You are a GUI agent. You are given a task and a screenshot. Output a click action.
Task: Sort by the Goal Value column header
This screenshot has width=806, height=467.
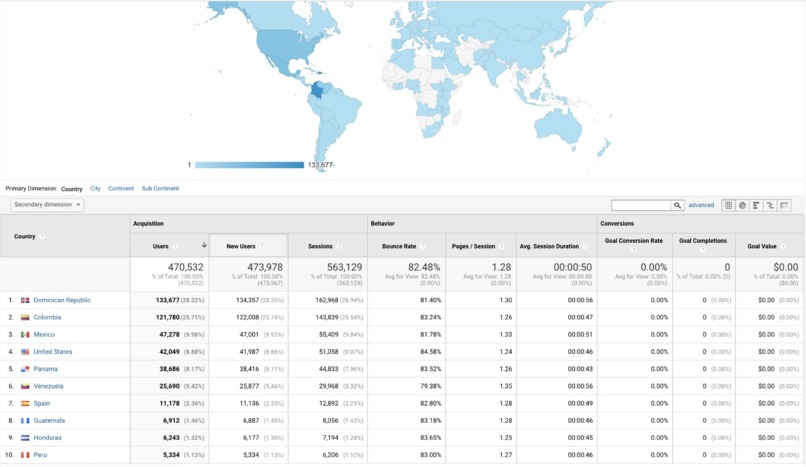pyautogui.click(x=762, y=246)
